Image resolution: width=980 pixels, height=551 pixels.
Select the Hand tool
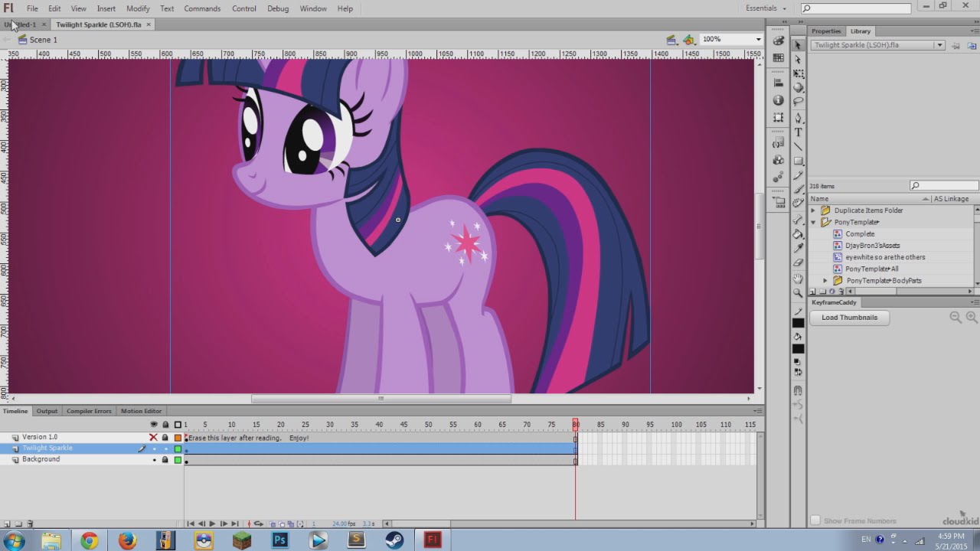799,279
